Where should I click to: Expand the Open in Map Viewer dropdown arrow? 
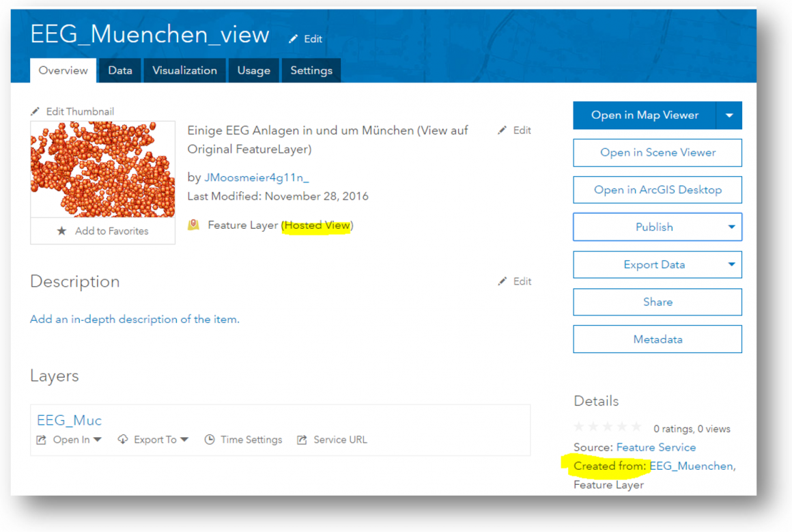729,115
